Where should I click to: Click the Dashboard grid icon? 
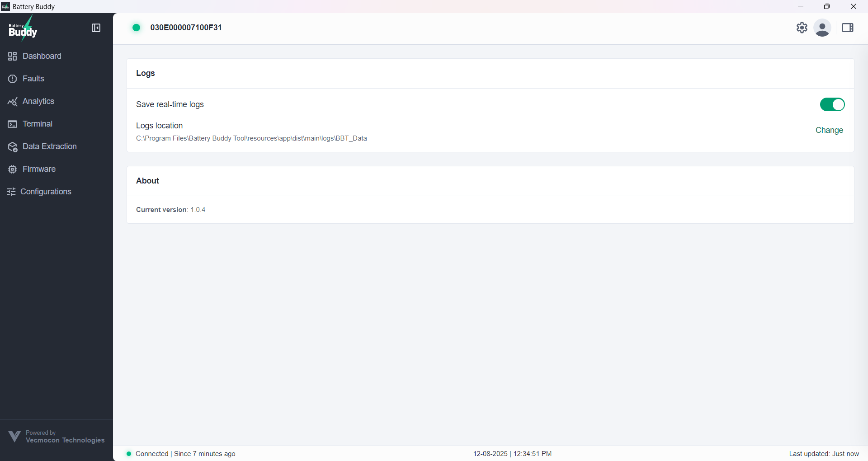(12, 56)
